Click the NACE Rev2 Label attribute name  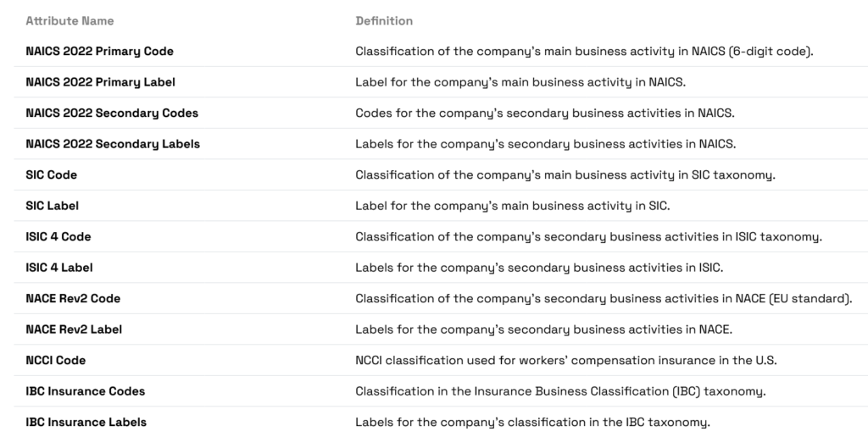74,329
